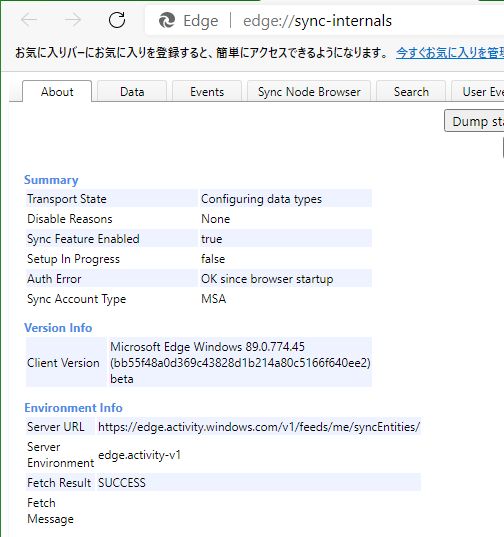This screenshot has height=537, width=504.
Task: Select the Environment Info heading
Action: (73, 408)
